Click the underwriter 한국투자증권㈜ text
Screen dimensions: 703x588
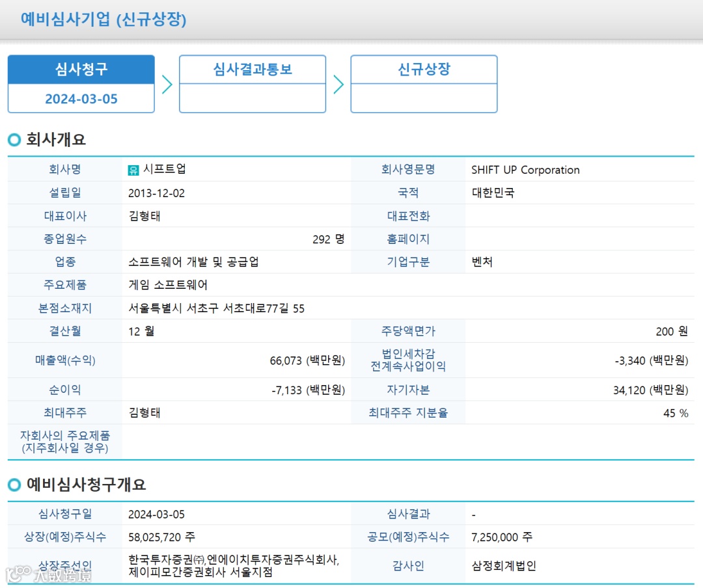click(x=167, y=560)
